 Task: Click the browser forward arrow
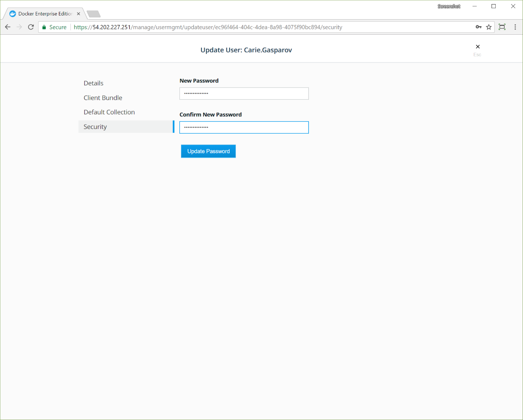tap(19, 27)
